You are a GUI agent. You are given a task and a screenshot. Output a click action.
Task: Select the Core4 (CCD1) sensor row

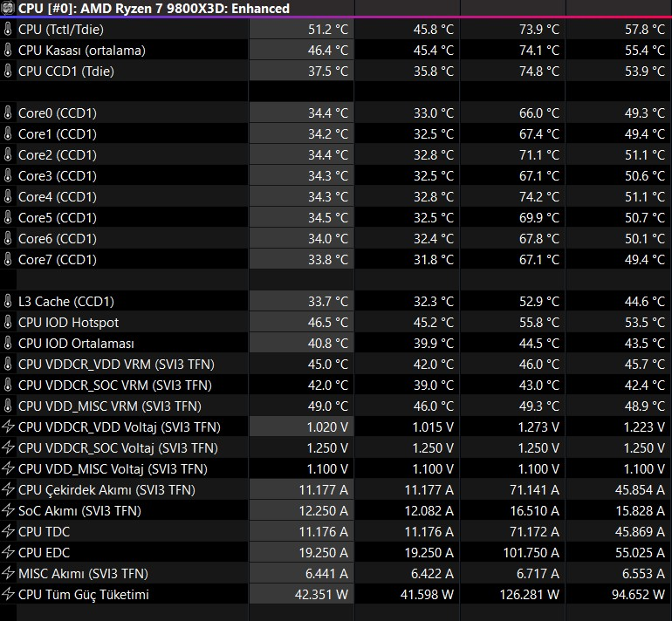(x=336, y=196)
